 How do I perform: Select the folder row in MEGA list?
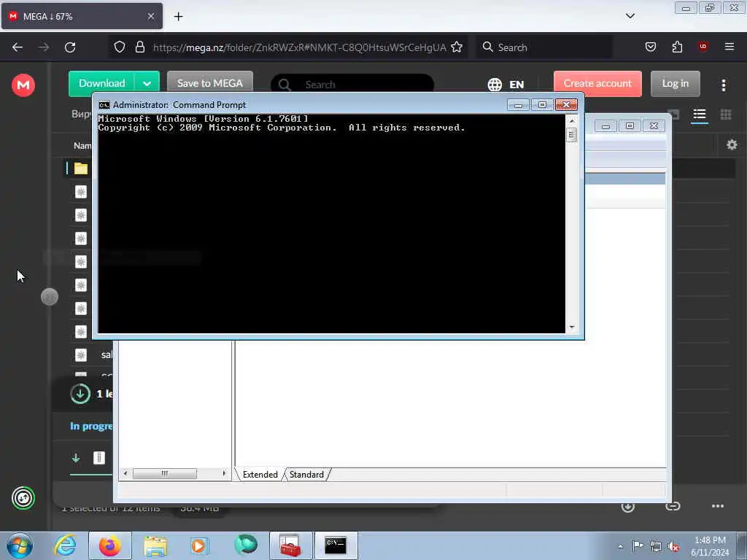[81, 168]
